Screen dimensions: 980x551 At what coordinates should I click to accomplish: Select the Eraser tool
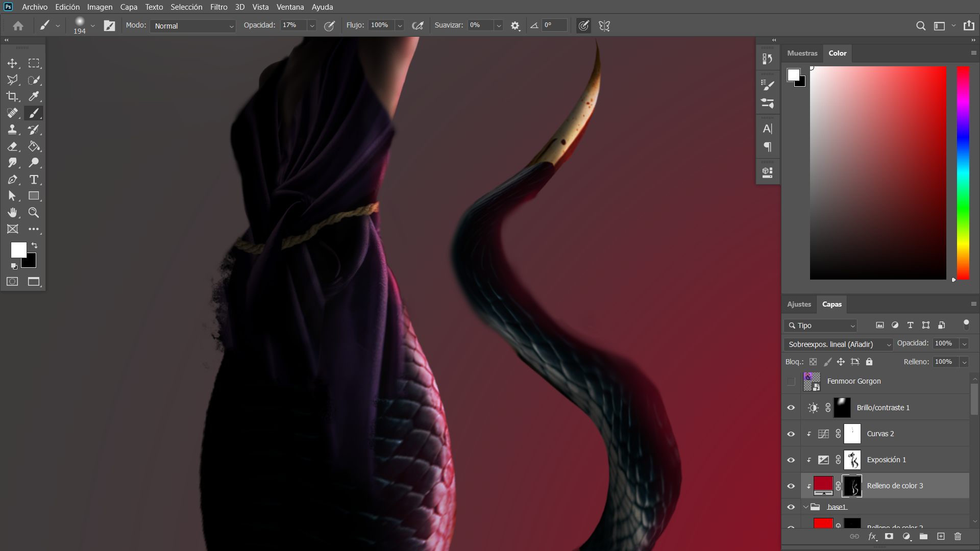pyautogui.click(x=12, y=146)
